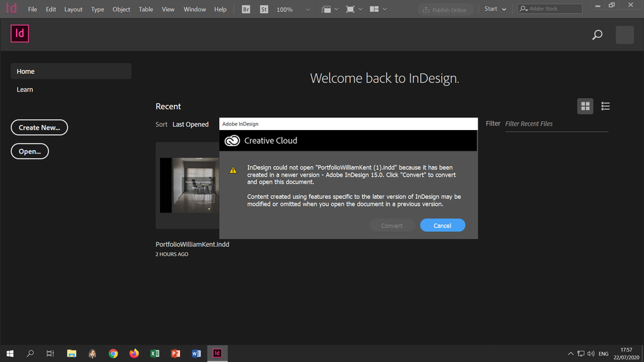Image resolution: width=644 pixels, height=362 pixels.
Task: Click the ENG language indicator
Action: pyautogui.click(x=603, y=354)
